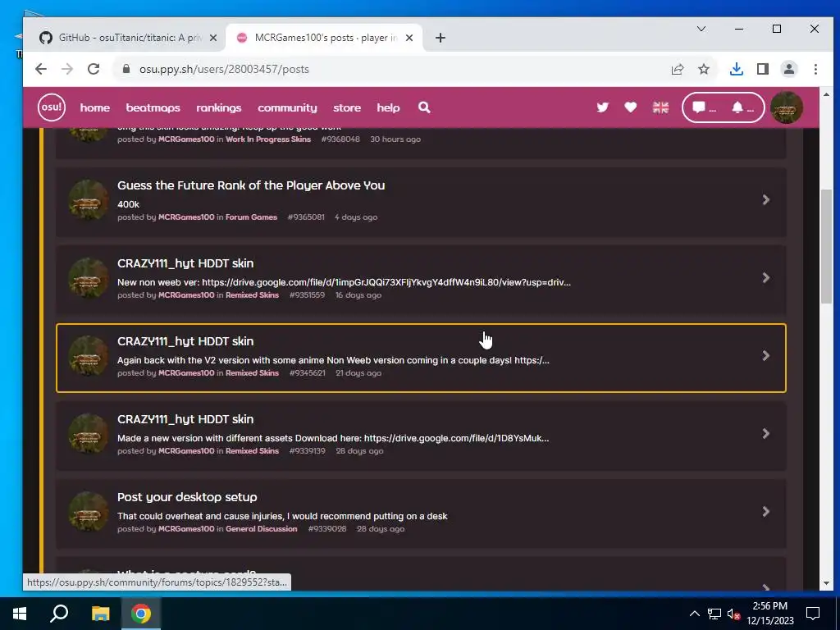The width and height of the screenshot is (840, 630).
Task: Open the Windows Start menu
Action: click(x=20, y=614)
